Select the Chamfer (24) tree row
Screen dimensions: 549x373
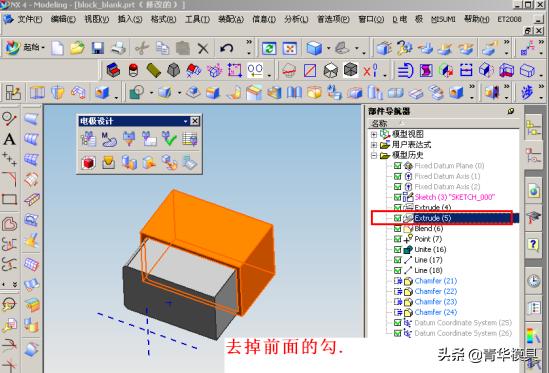coord(436,312)
